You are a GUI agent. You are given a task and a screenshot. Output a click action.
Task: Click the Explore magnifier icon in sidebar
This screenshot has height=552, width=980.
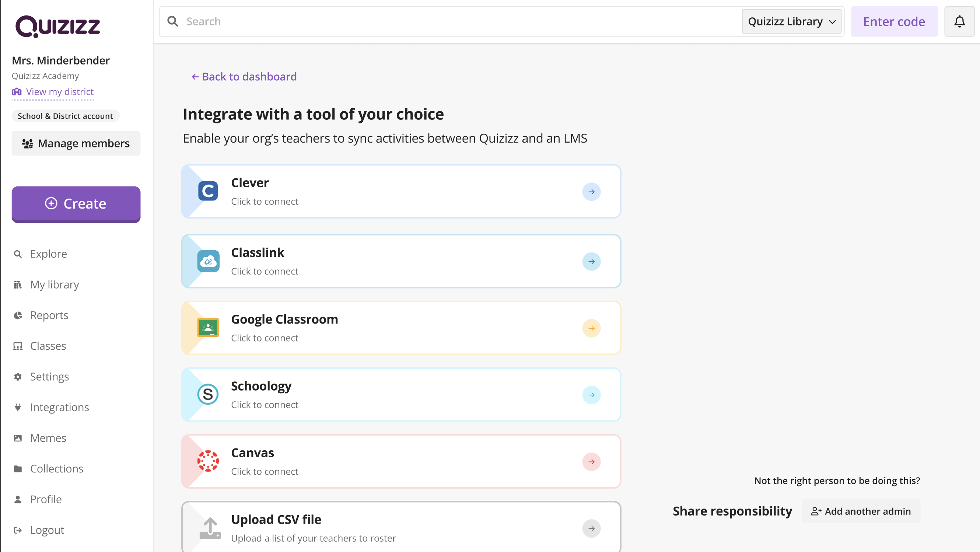18,254
